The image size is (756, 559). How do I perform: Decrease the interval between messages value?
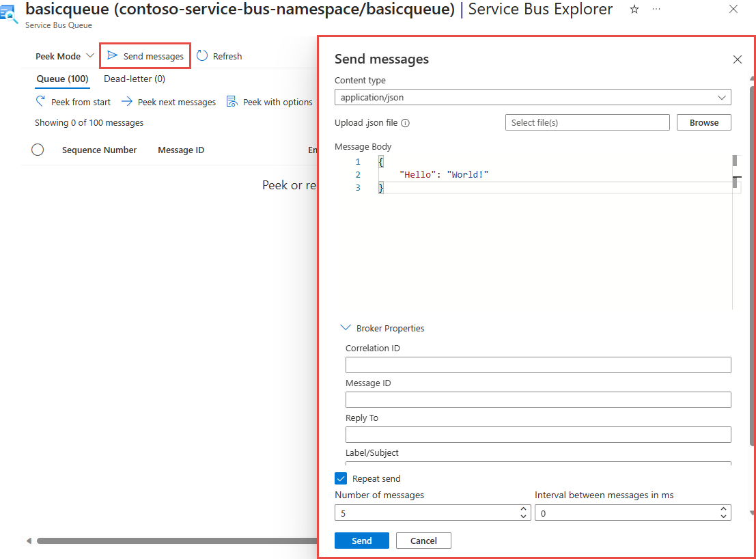(x=723, y=517)
